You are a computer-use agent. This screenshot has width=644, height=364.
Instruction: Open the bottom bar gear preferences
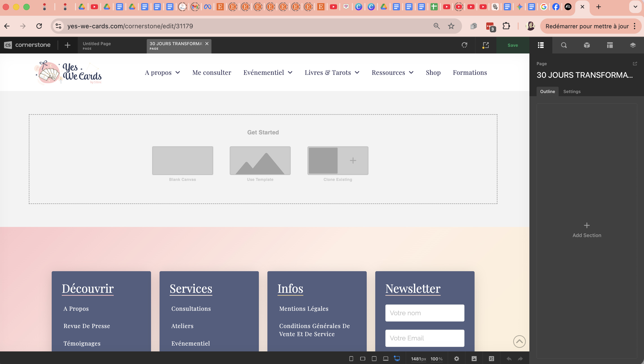coord(457,359)
